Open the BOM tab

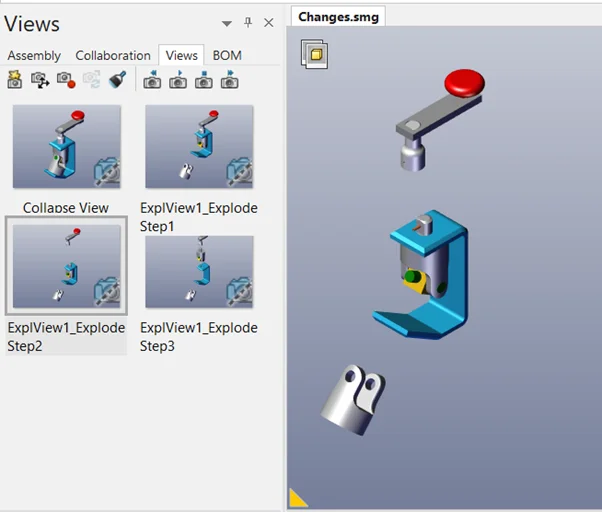(227, 56)
